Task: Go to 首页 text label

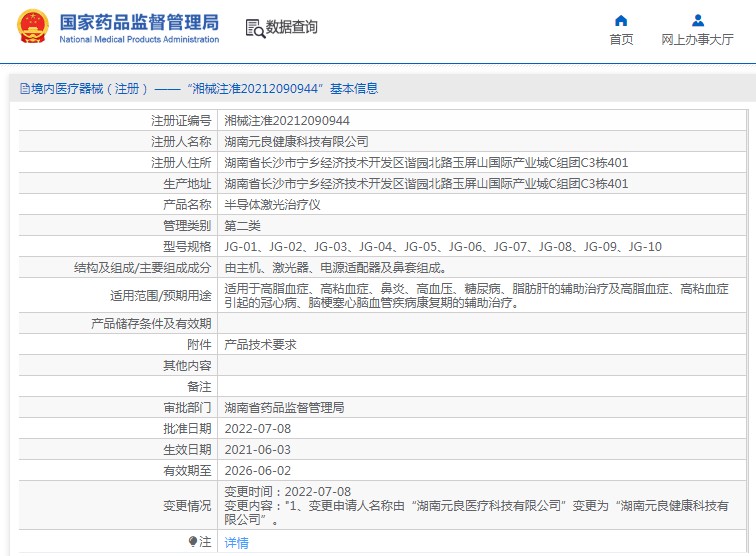Action: (x=621, y=40)
